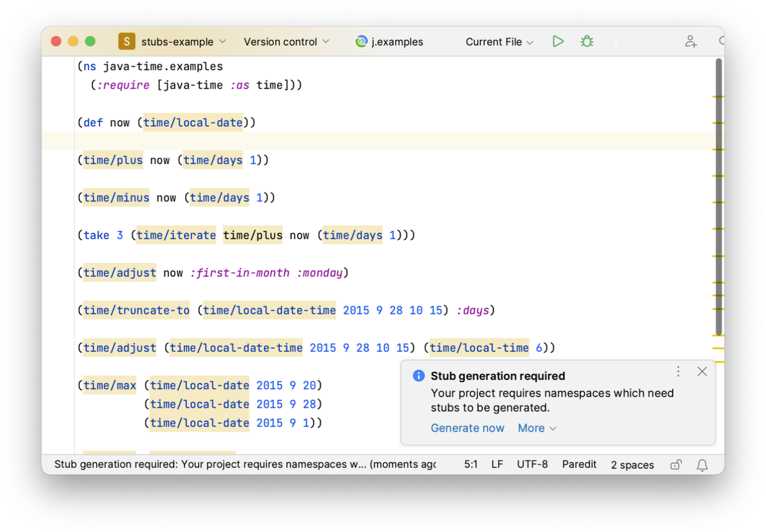Click the time/truncate-to symbol
The height and width of the screenshot is (532, 766).
click(136, 310)
